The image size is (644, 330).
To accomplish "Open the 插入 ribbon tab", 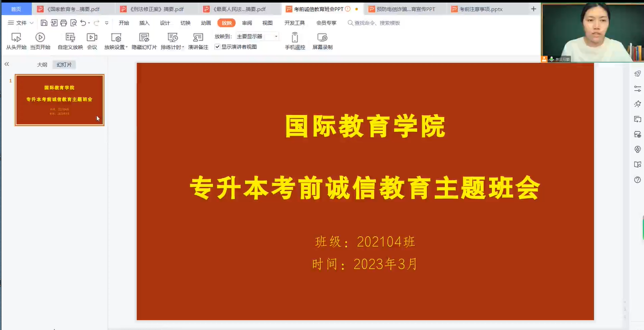I will tap(144, 23).
